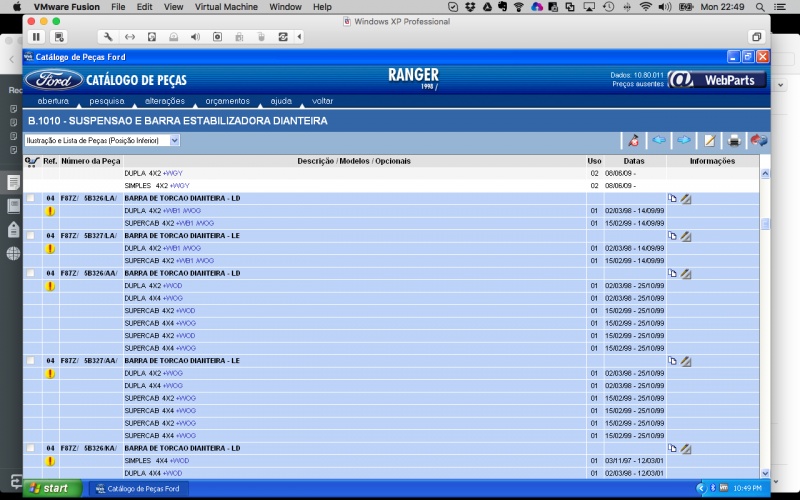Click the Datas column header
The width and height of the screenshot is (800, 500).
point(634,161)
